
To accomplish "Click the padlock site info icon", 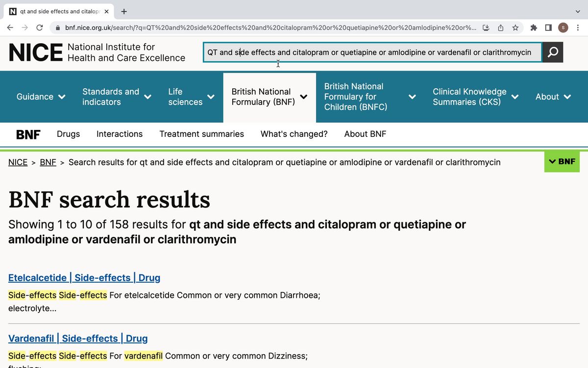I will coord(58,28).
